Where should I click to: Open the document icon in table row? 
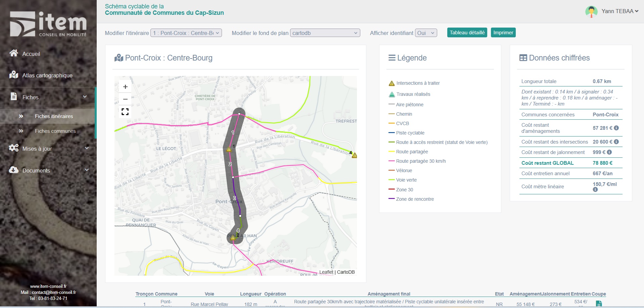pos(599,304)
